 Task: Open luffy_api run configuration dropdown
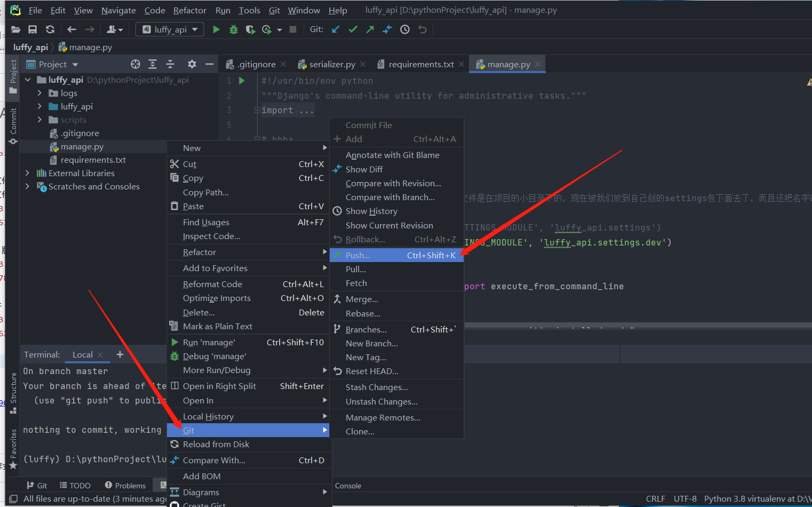click(170, 29)
